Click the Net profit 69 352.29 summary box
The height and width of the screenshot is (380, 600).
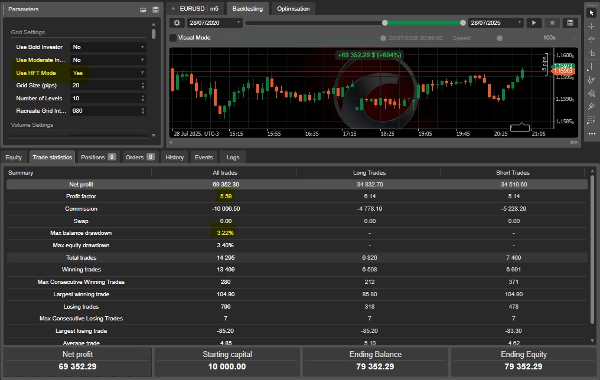point(78,361)
